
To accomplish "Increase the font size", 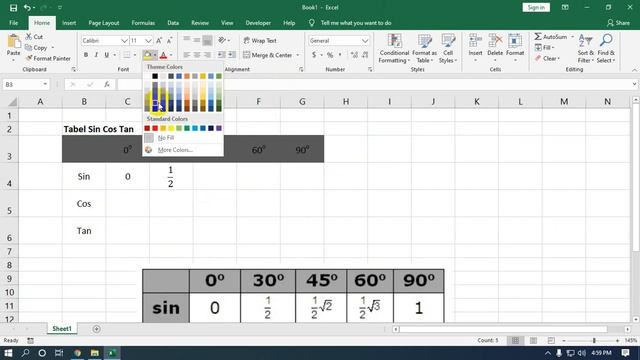I will pos(159,40).
